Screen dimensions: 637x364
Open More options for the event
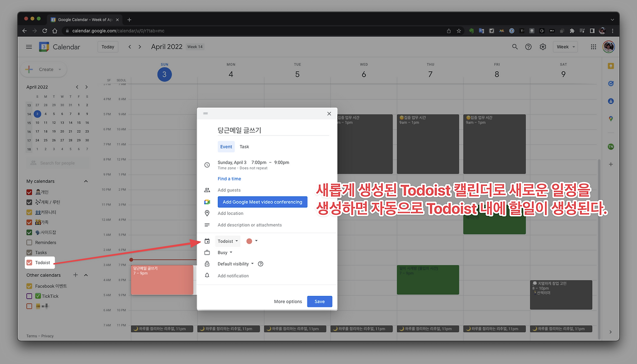288,301
